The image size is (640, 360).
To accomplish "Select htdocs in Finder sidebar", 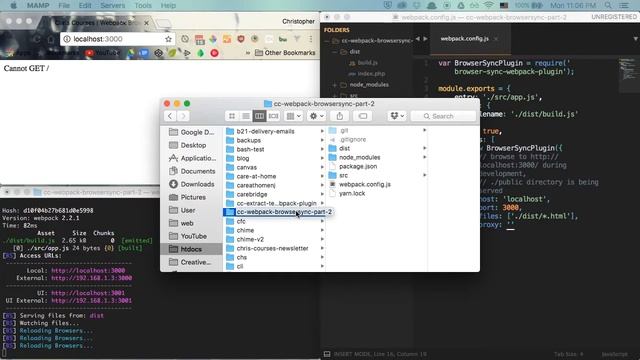I will (191, 249).
